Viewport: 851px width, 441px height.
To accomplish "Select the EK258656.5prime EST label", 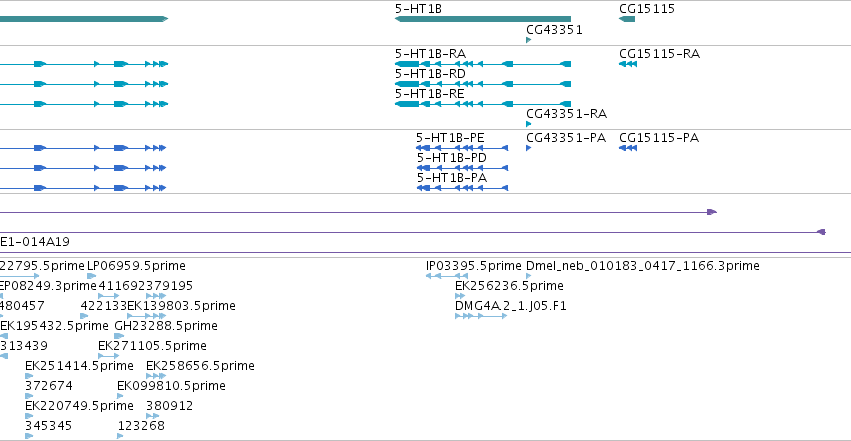I will pos(200,366).
